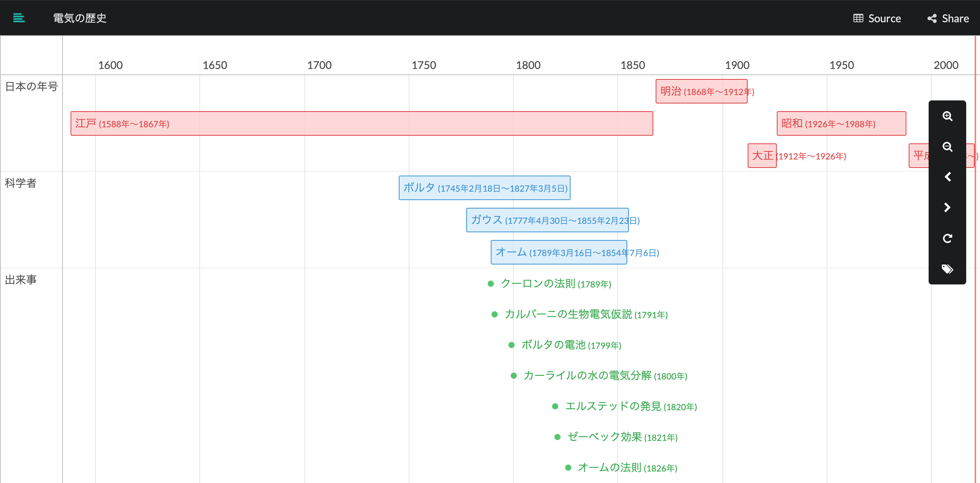Click the エルステッドの発見 event
Viewport: 980px width, 483px height.
(625, 406)
